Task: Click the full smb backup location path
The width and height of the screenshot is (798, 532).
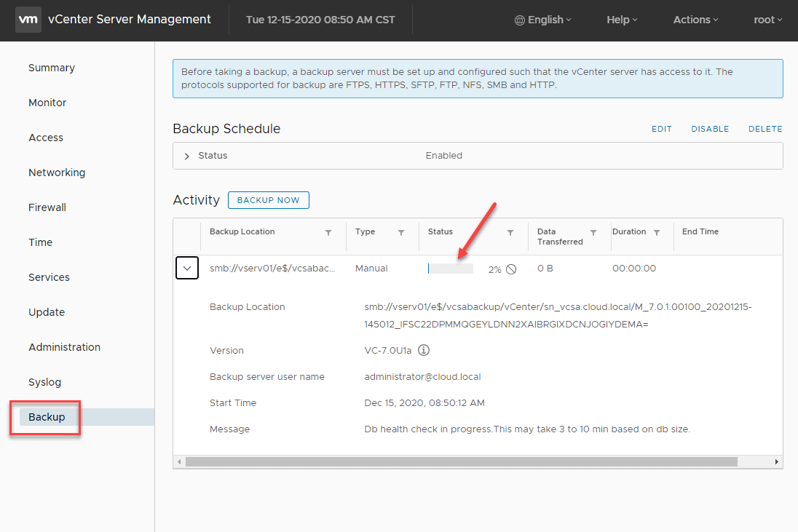Action: (558, 315)
